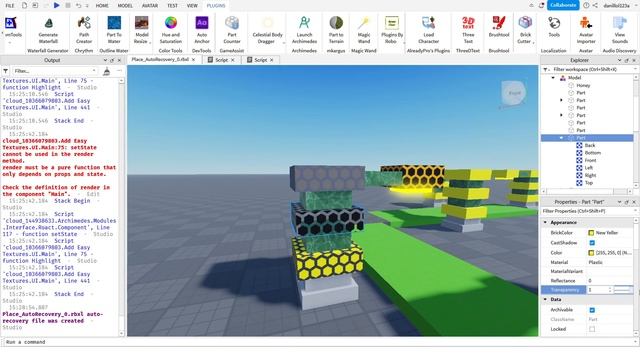
Task: Open the Path Creator plugin
Action: 84,23
